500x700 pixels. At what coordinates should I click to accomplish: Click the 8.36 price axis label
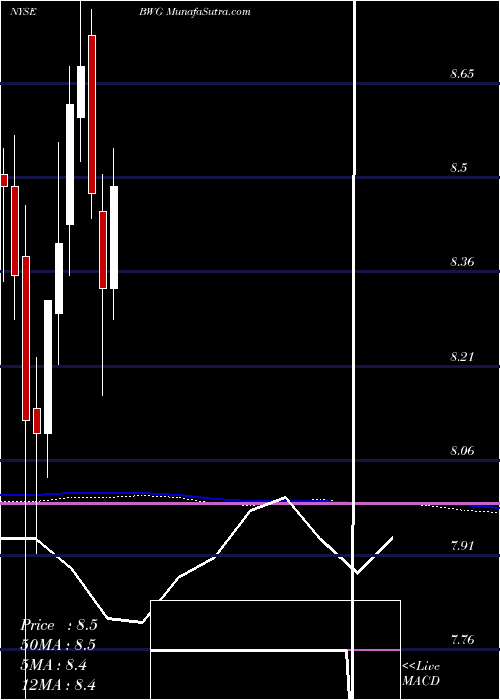[x=462, y=262]
